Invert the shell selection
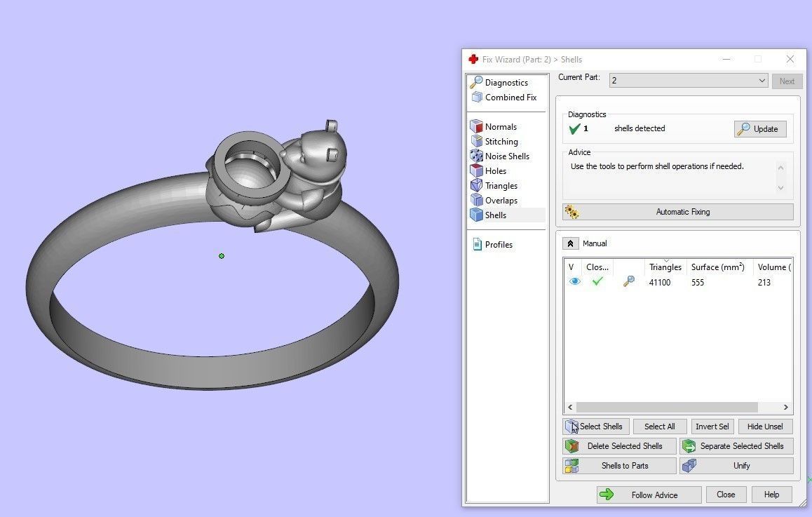 tap(712, 427)
